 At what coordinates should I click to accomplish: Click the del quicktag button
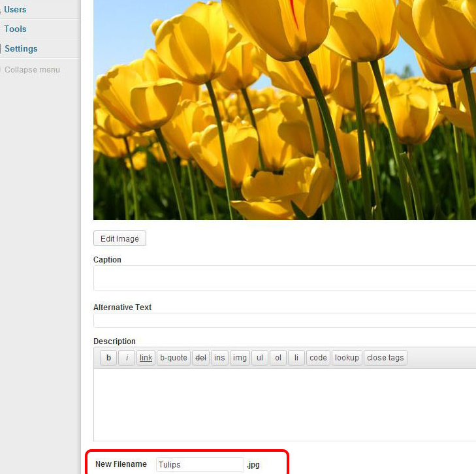[200, 358]
